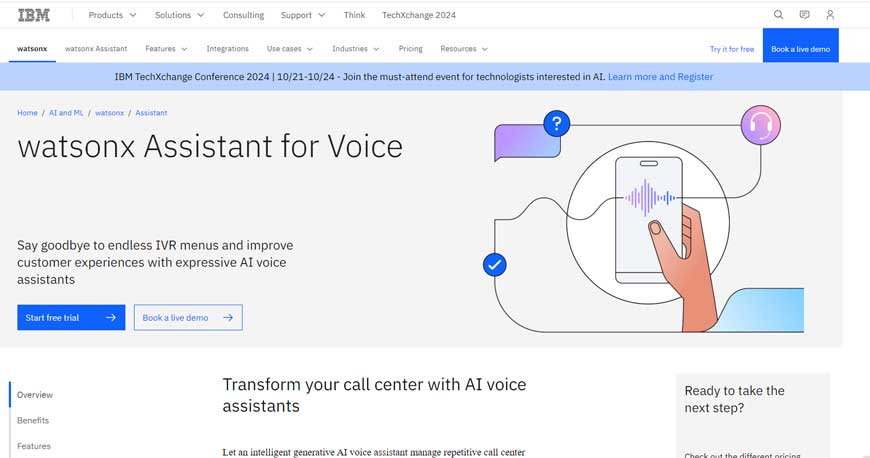This screenshot has width=870, height=458.
Task: Jump to the Features section in sidebar
Action: (x=34, y=446)
